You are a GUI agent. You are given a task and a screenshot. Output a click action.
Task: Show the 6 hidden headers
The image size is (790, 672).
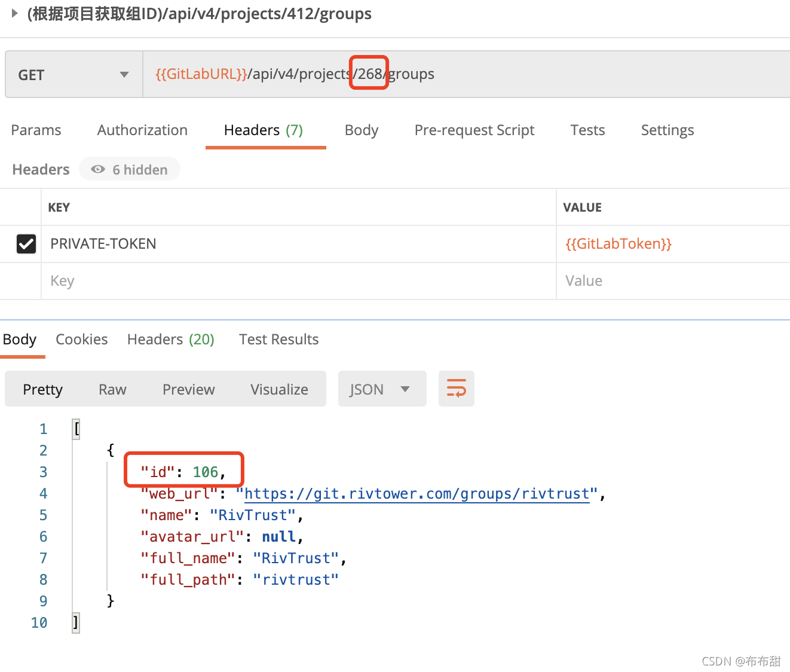click(130, 170)
